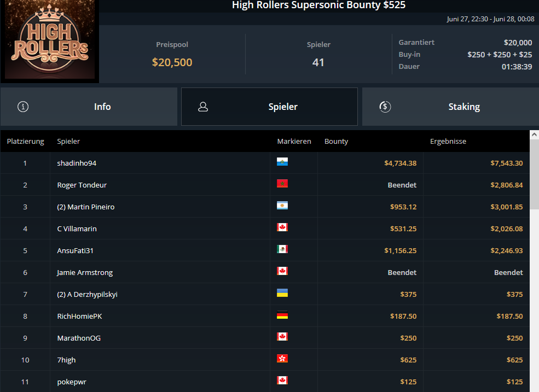The height and width of the screenshot is (392, 539).
Task: Sort by Ergebnisse column header
Action: click(448, 141)
